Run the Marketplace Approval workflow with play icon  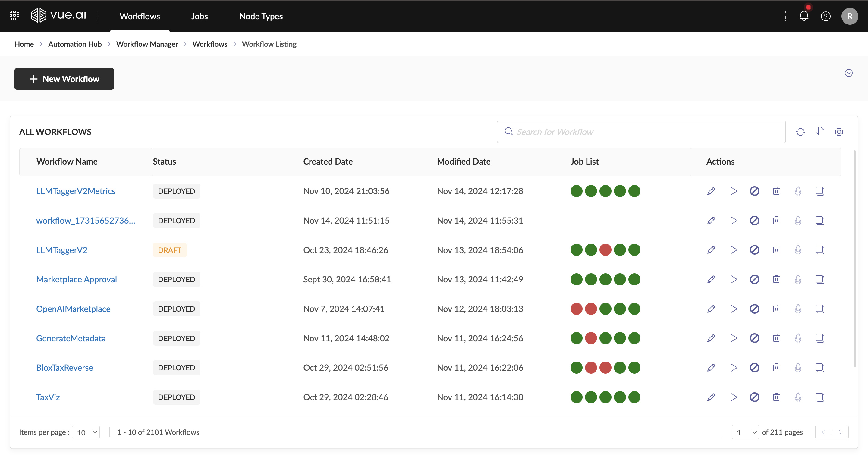point(733,279)
